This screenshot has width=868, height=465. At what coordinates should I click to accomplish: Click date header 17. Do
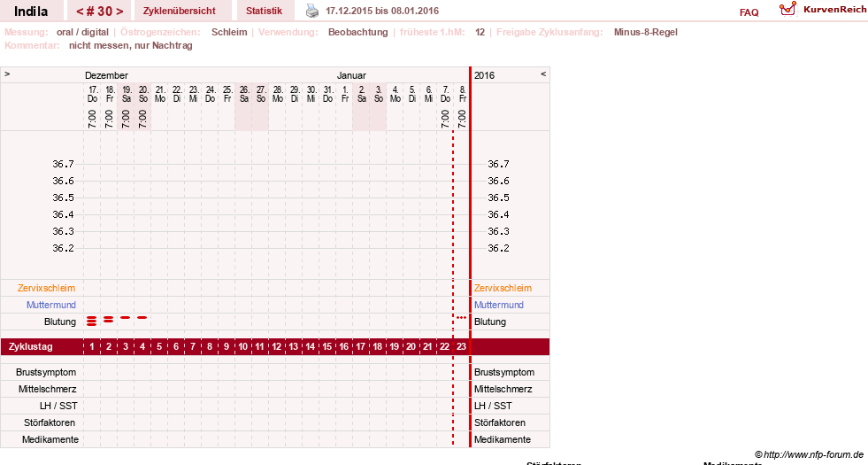(x=92, y=94)
